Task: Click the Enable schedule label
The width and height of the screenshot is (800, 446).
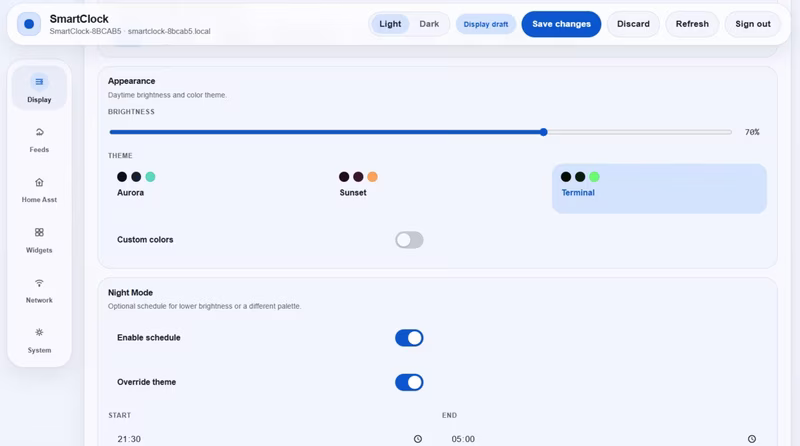Action: coord(148,337)
